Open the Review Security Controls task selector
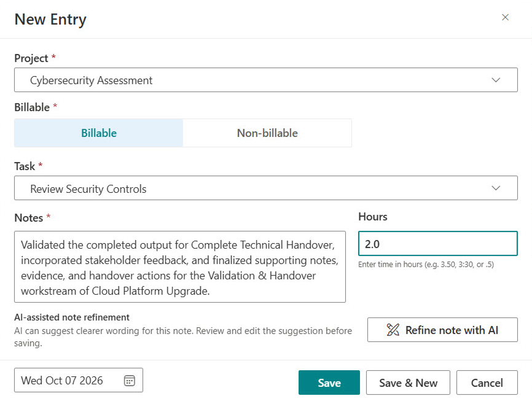This screenshot has height=404, width=532. [266, 188]
